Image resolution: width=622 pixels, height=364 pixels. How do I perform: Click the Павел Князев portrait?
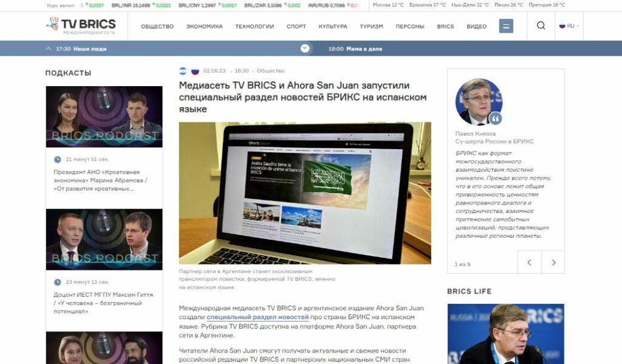click(479, 101)
